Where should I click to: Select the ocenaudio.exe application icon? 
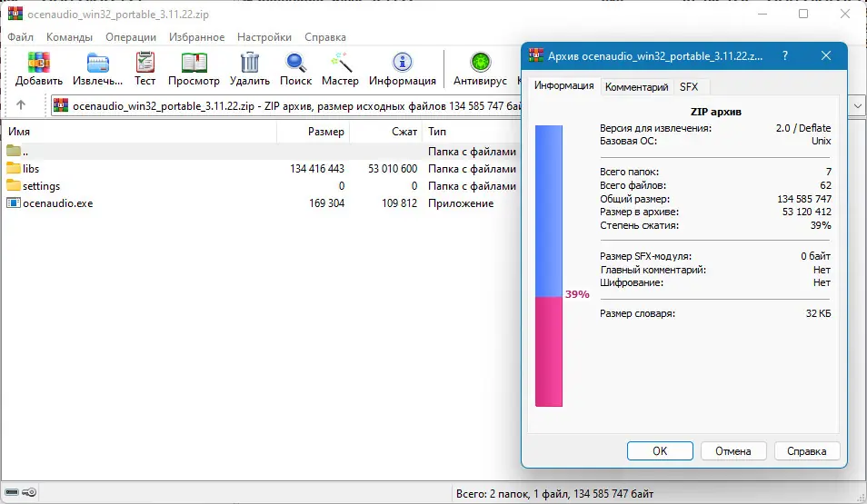[14, 203]
